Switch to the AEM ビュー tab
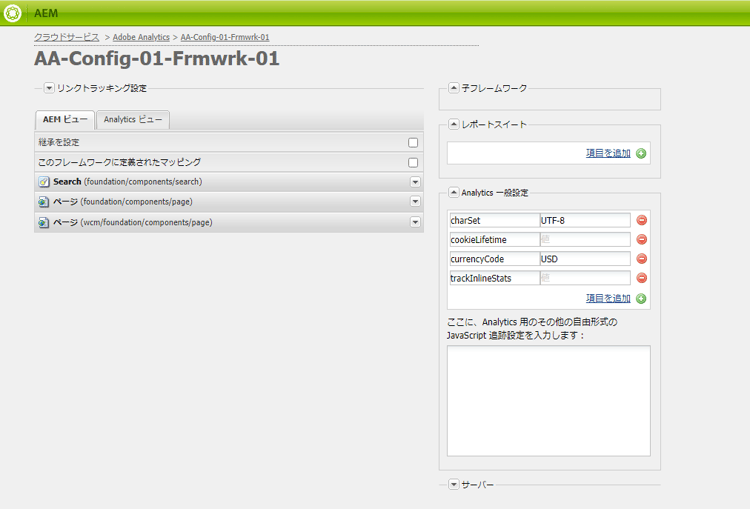This screenshot has width=750, height=509. [x=65, y=120]
